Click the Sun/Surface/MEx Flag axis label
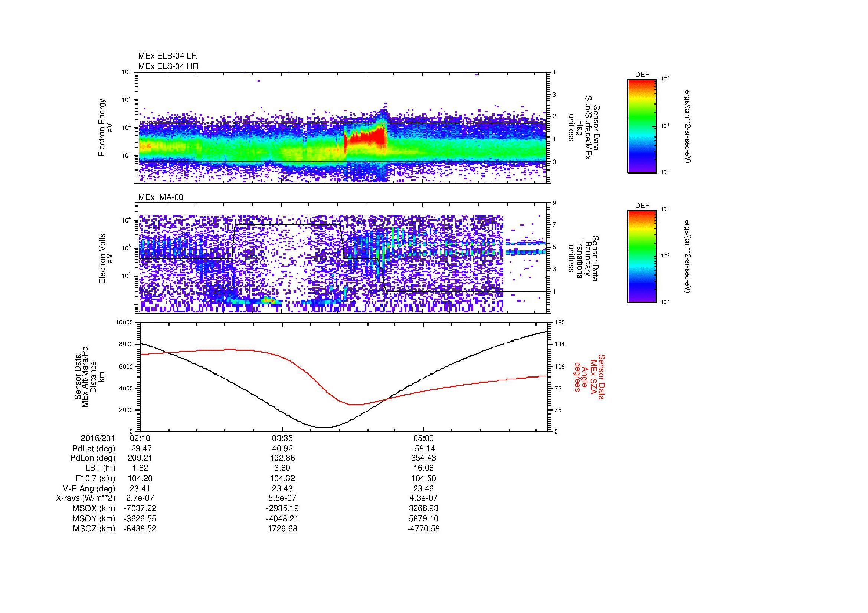The image size is (868, 613). (x=584, y=128)
